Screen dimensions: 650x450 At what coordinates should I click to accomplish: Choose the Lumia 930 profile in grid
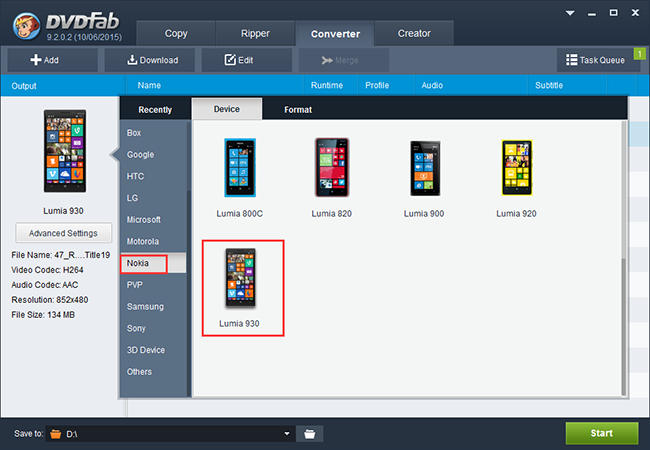[x=243, y=288]
